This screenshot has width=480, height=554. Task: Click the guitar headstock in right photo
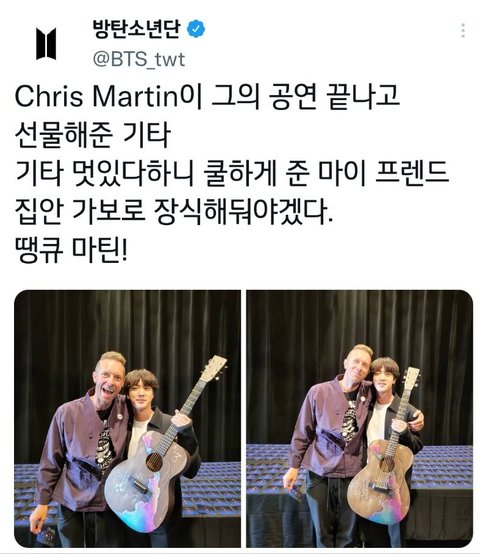pyautogui.click(x=411, y=379)
